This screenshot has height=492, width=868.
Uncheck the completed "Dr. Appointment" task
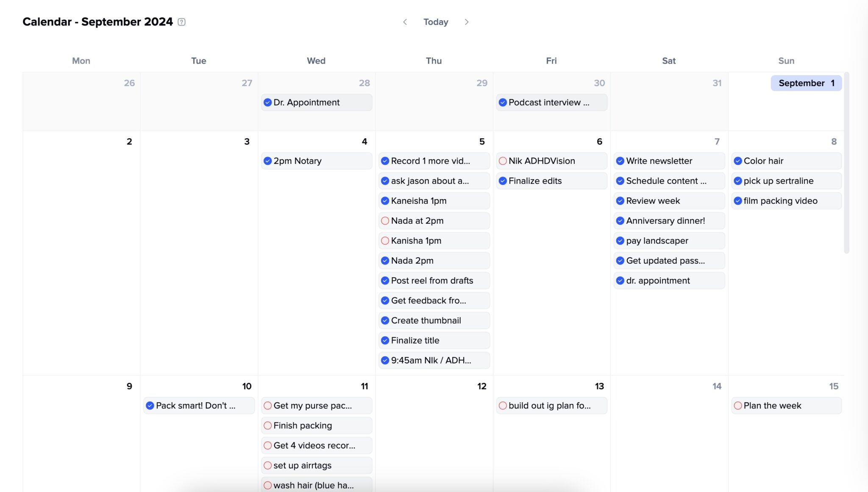267,102
